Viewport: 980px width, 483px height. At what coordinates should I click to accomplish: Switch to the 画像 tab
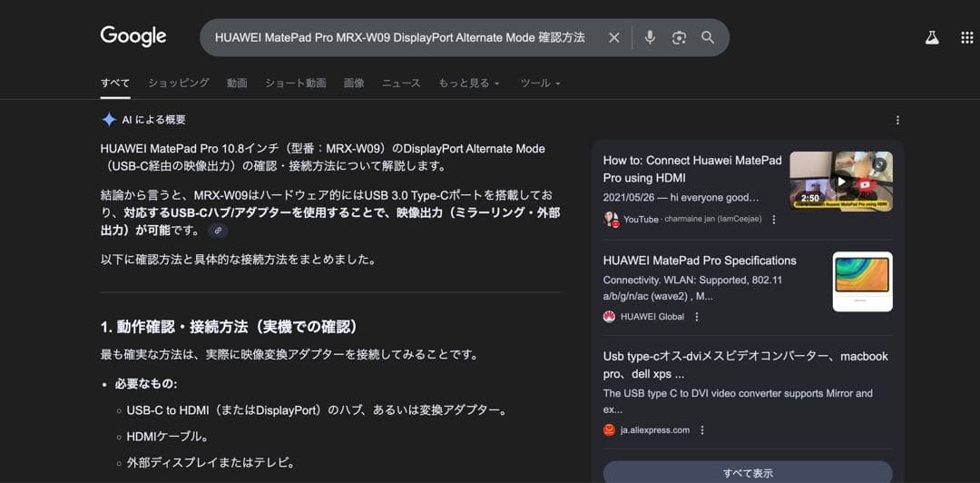point(354,84)
